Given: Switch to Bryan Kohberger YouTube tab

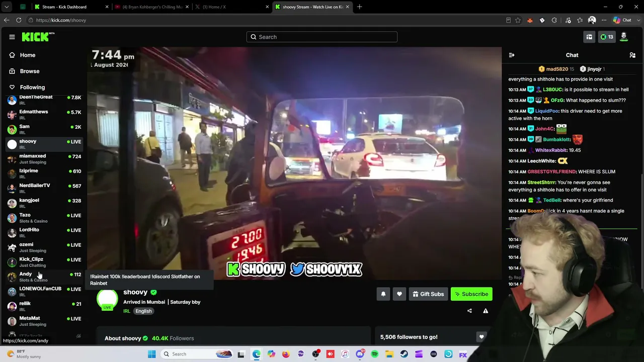Looking at the screenshot, I should 151,7.
